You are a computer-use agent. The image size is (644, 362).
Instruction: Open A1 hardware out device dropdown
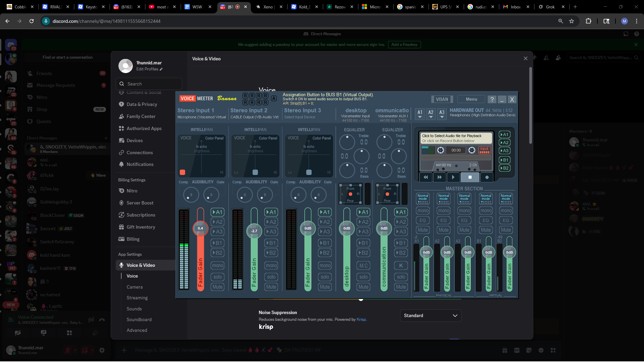(420, 114)
